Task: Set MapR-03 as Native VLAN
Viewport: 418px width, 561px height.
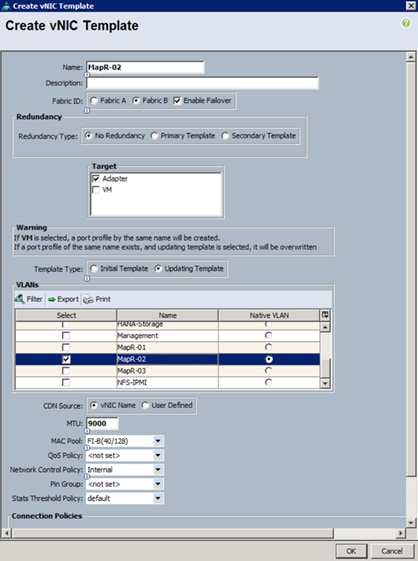Action: click(x=268, y=371)
